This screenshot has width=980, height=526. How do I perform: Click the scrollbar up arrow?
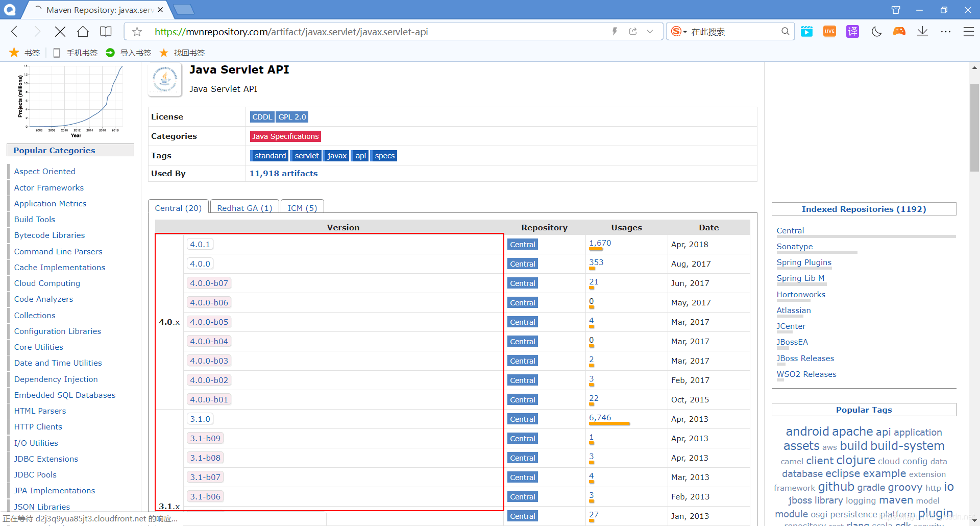point(974,68)
